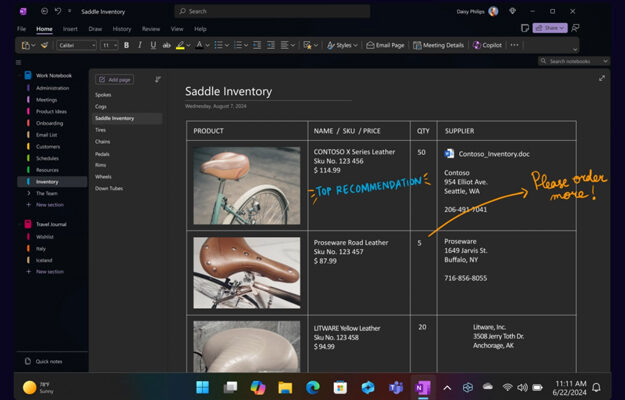The height and width of the screenshot is (400, 625).
Task: Open the Spokes page
Action: (103, 95)
